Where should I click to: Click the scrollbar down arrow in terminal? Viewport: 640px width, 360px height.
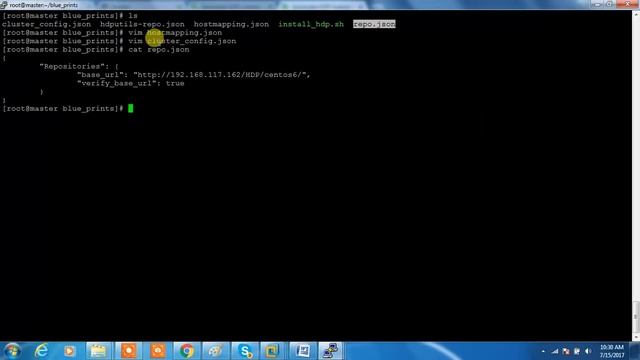click(x=636, y=337)
